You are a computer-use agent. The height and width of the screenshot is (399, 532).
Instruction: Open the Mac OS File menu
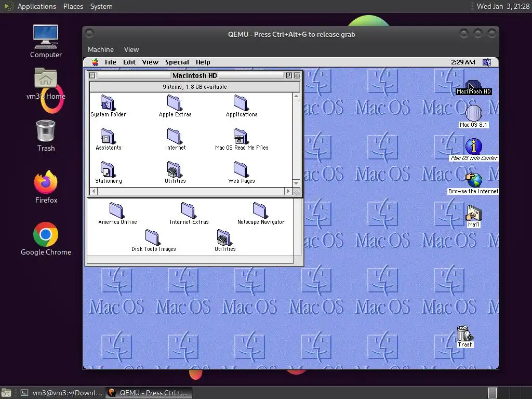tap(110, 62)
